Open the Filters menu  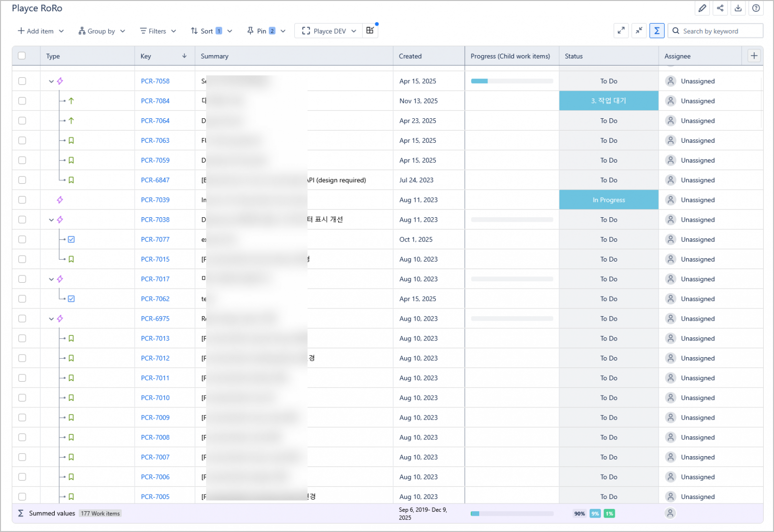pyautogui.click(x=158, y=31)
